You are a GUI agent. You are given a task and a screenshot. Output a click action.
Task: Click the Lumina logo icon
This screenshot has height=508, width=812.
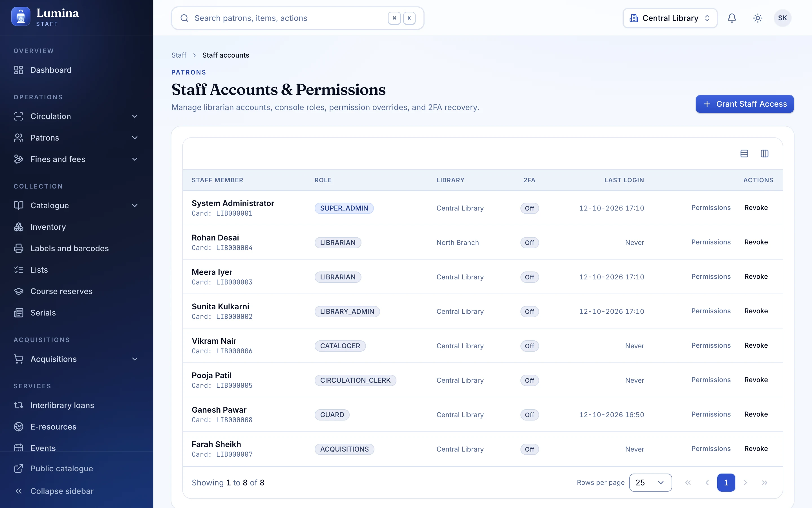tap(21, 17)
